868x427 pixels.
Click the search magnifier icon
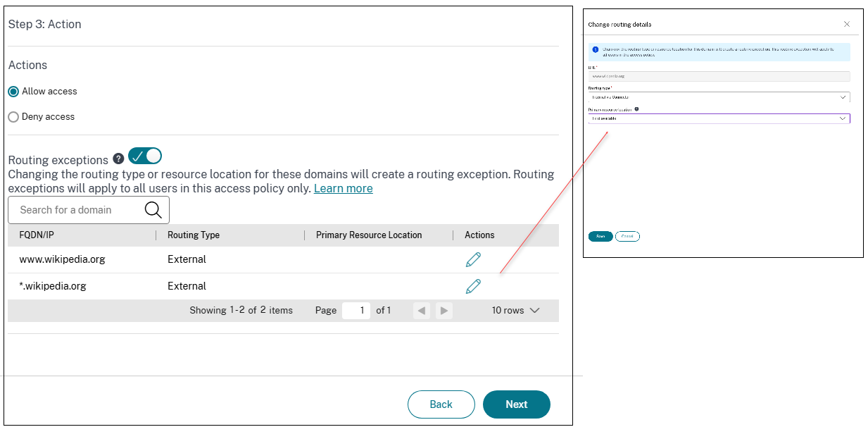coord(153,210)
